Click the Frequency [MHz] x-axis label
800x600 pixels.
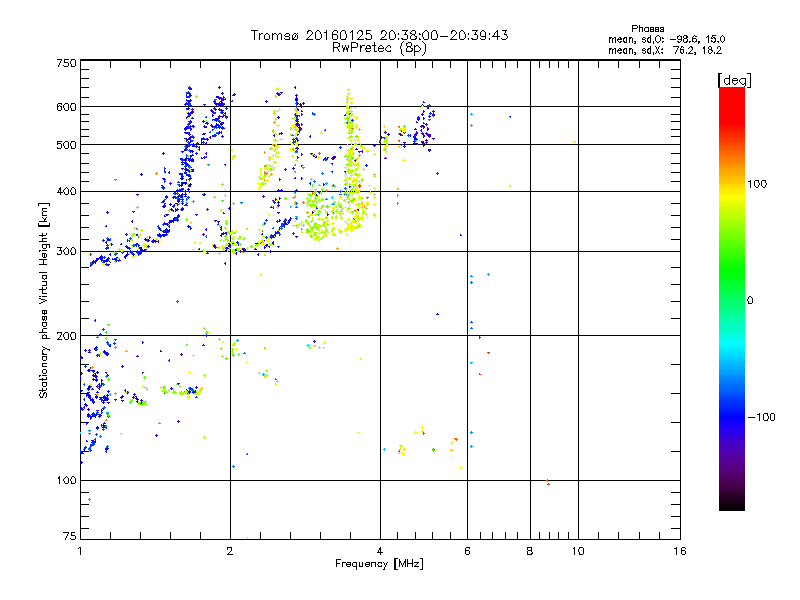[x=380, y=565]
